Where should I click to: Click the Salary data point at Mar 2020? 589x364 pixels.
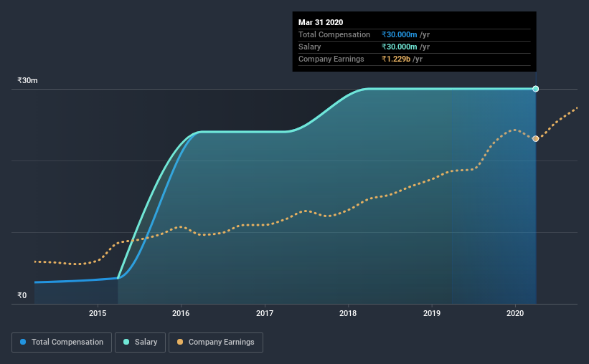click(x=536, y=89)
